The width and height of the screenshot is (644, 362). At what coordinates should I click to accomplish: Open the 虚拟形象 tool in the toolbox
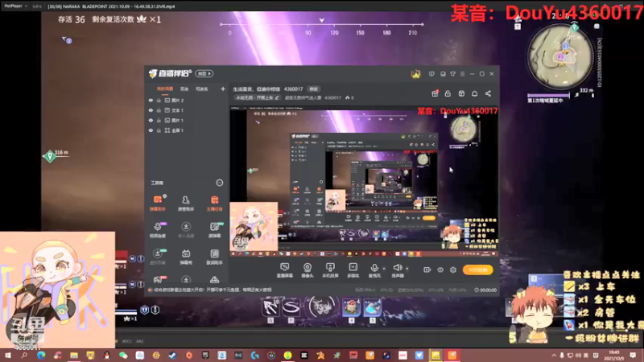coord(157,257)
